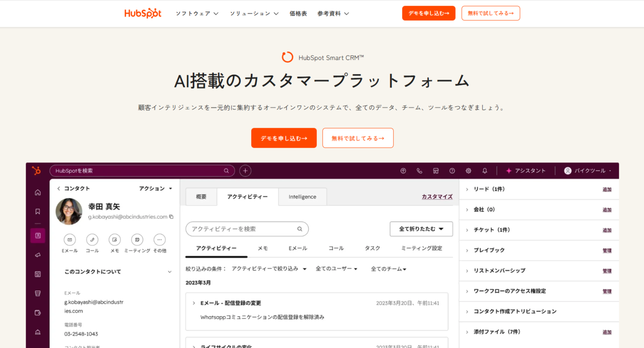Click 管理 link on プレイブック row
Image resolution: width=644 pixels, height=348 pixels.
tap(607, 251)
